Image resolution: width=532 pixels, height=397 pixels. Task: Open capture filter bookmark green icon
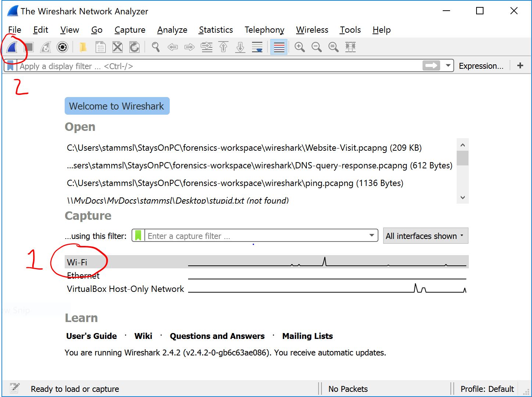coord(138,235)
